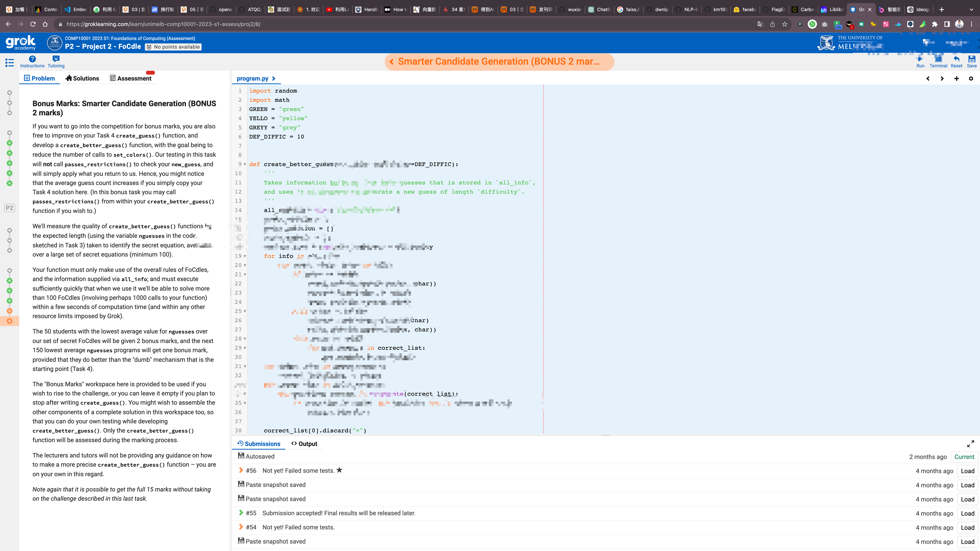Image resolution: width=980 pixels, height=551 pixels.
Task: Toggle the code fold arrow at line 35
Action: 245,403
